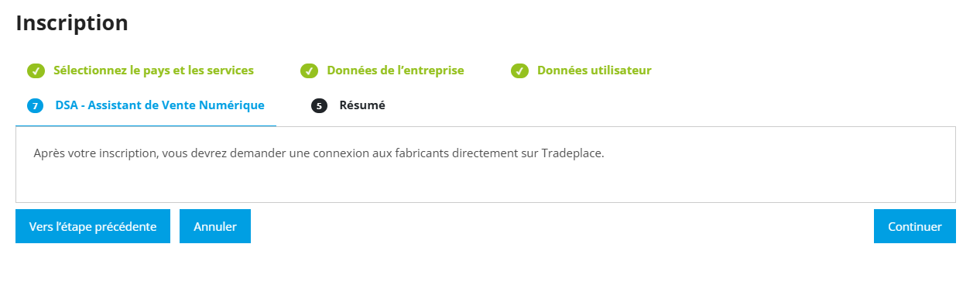
Task: Click the blue numbered circle for DSA step
Action: pyautogui.click(x=35, y=106)
